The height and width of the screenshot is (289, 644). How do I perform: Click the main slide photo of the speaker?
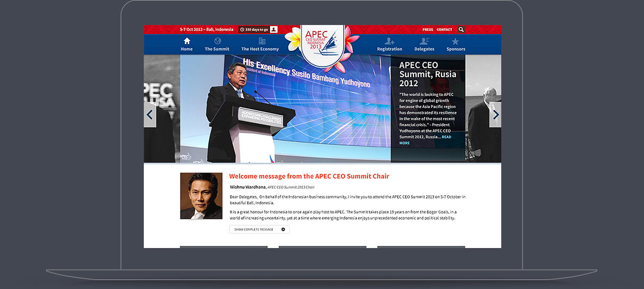point(285,109)
